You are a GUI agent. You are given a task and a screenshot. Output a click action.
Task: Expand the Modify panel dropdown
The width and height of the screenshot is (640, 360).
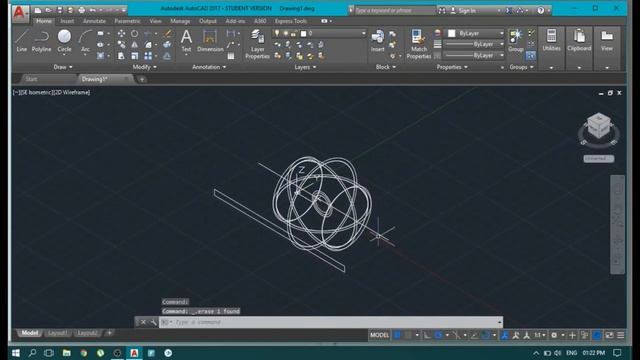144,67
